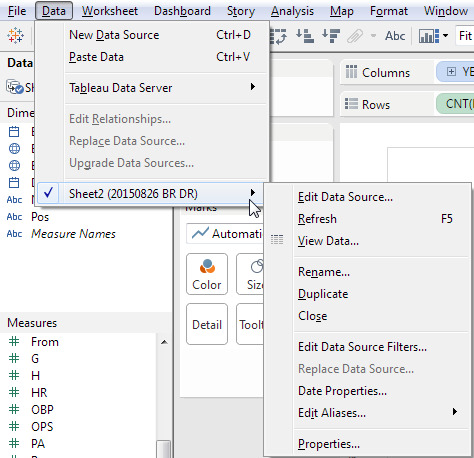This screenshot has height=458, width=474.
Task: Choose Refresh from the submenu
Action: click(367, 219)
